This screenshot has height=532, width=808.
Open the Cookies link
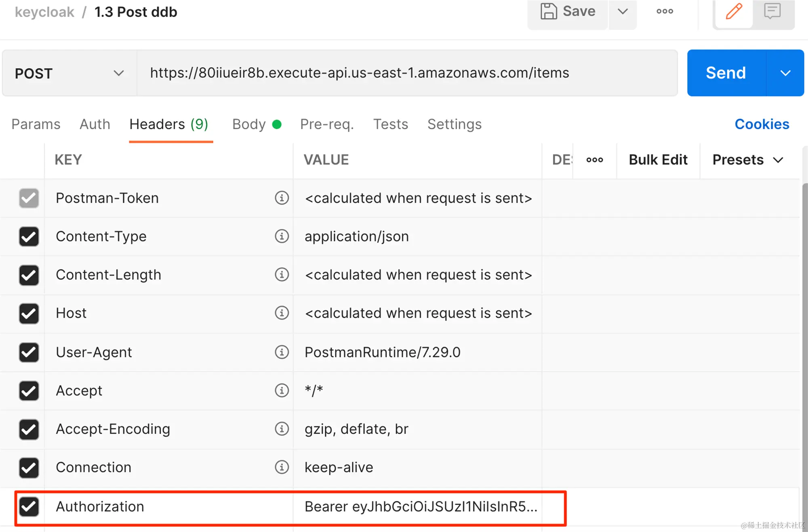(762, 124)
